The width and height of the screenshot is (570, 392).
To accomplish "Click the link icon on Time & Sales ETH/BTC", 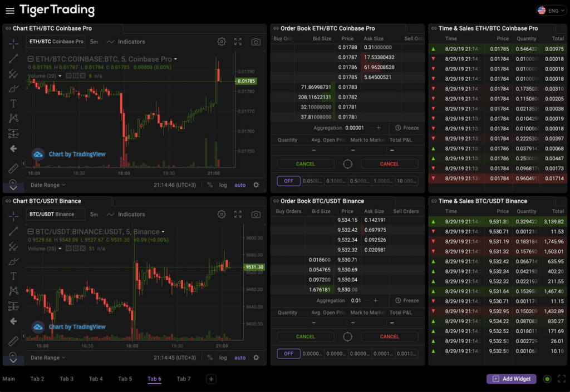I will point(434,28).
